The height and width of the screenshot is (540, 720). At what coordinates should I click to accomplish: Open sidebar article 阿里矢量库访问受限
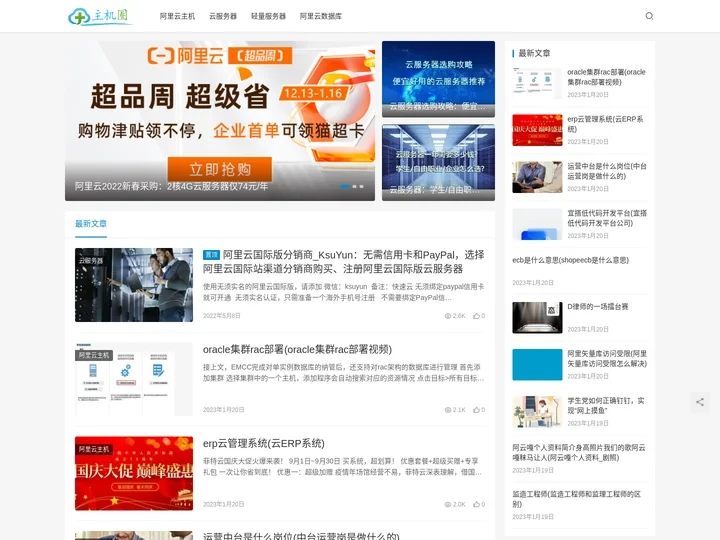607,359
